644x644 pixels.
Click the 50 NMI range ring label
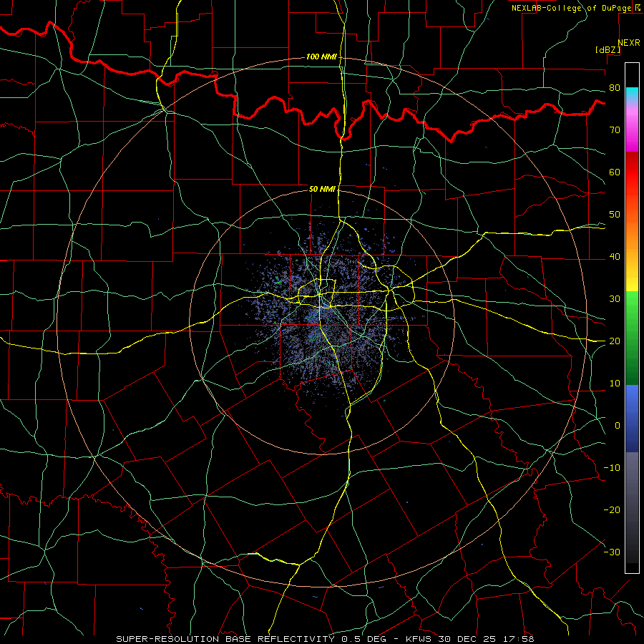tap(322, 189)
